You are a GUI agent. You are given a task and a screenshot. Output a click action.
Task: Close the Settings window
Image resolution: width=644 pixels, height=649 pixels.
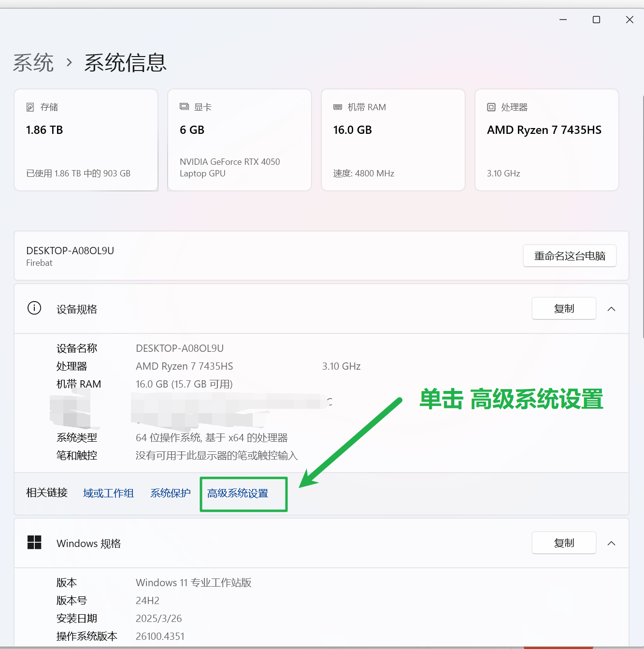630,20
